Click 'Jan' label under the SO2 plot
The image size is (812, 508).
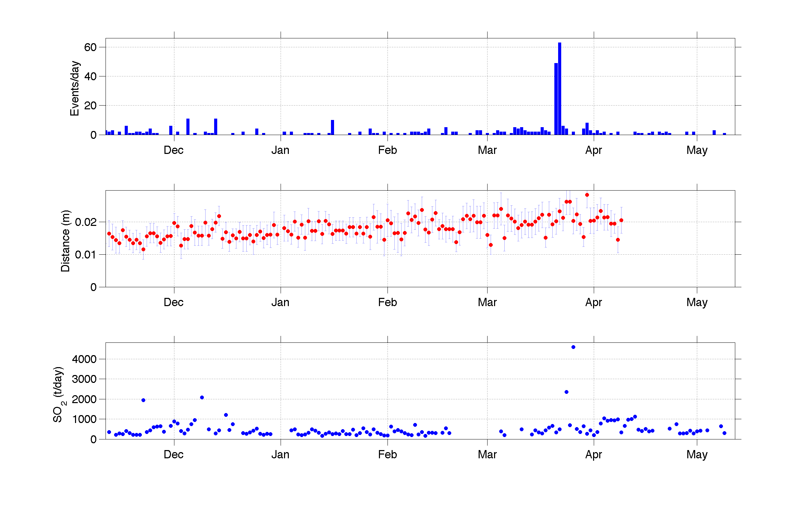[x=280, y=455]
